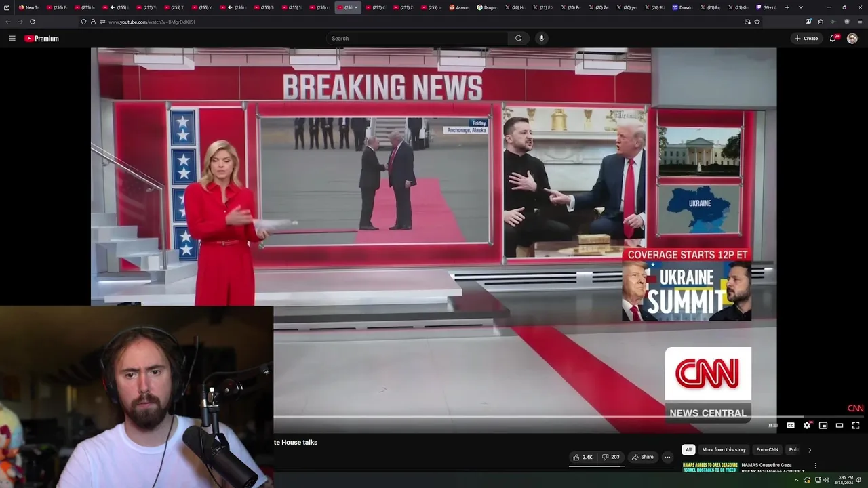Open more actions ellipsis beside Share

667,457
